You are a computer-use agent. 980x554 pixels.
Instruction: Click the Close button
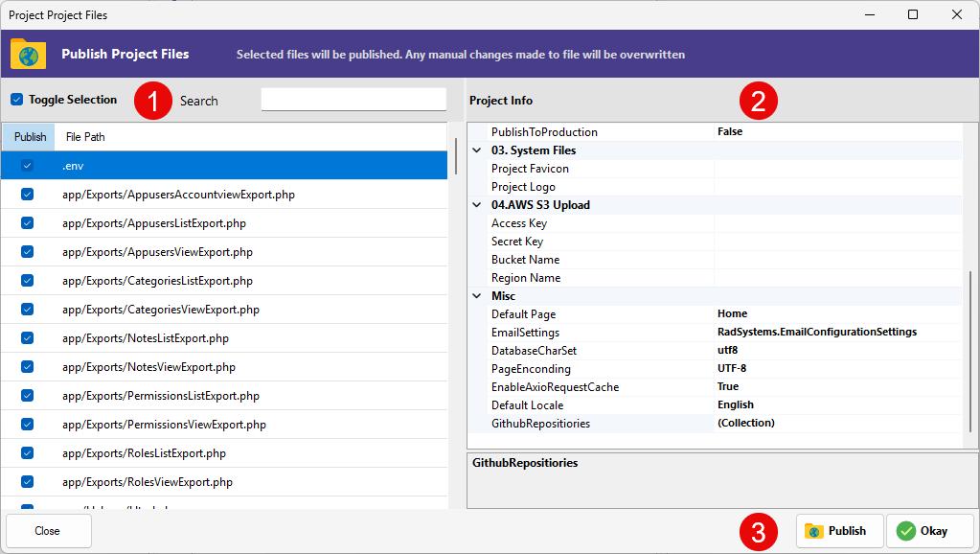pyautogui.click(x=48, y=531)
